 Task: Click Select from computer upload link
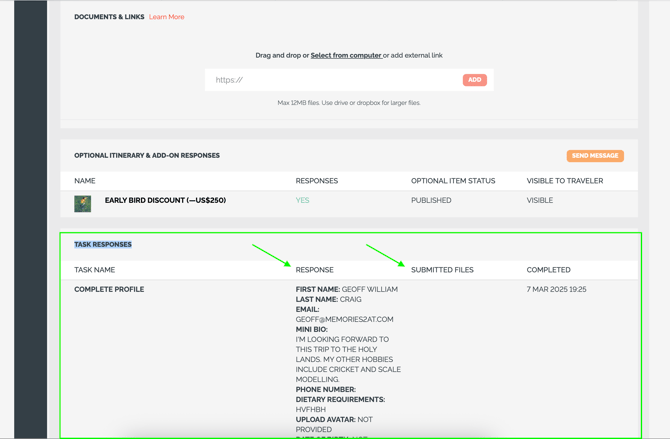[346, 55]
